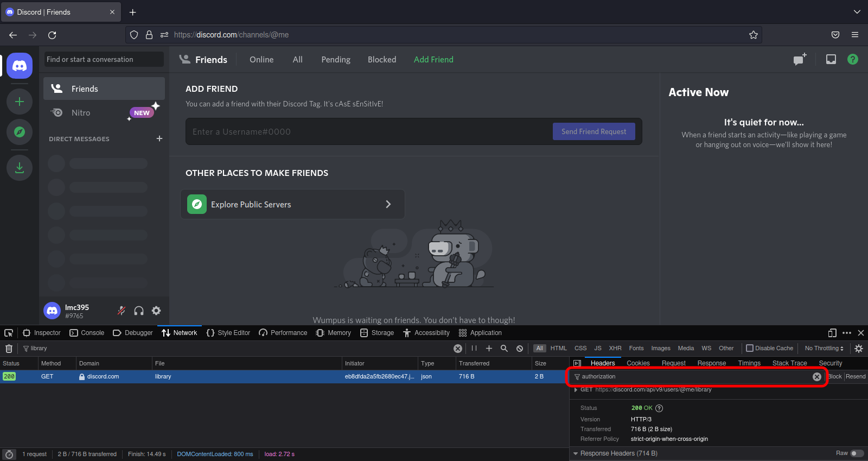The image size is (868, 461).
Task: Open DevTools more options ellipsis
Action: pos(847,333)
